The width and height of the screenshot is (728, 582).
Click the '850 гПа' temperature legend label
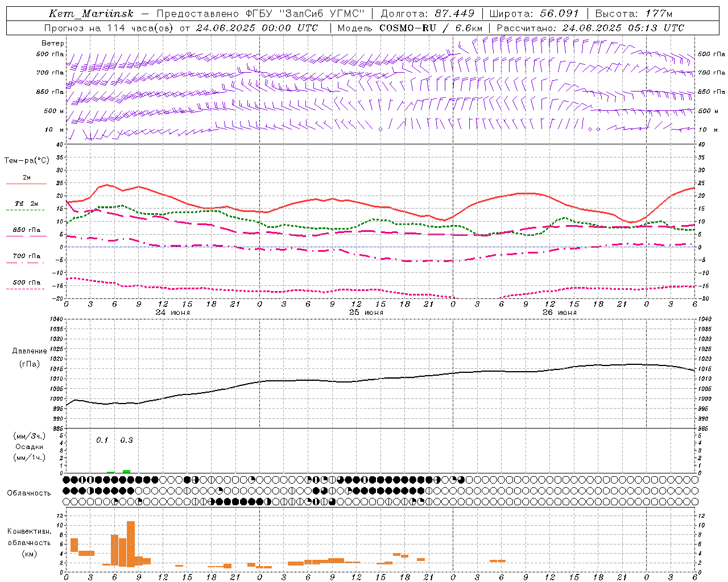pos(27,230)
